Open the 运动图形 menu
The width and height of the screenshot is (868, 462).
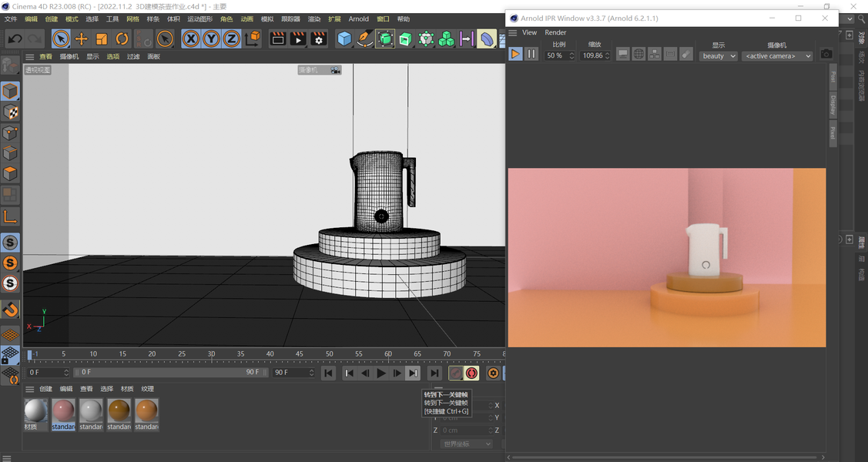click(199, 18)
